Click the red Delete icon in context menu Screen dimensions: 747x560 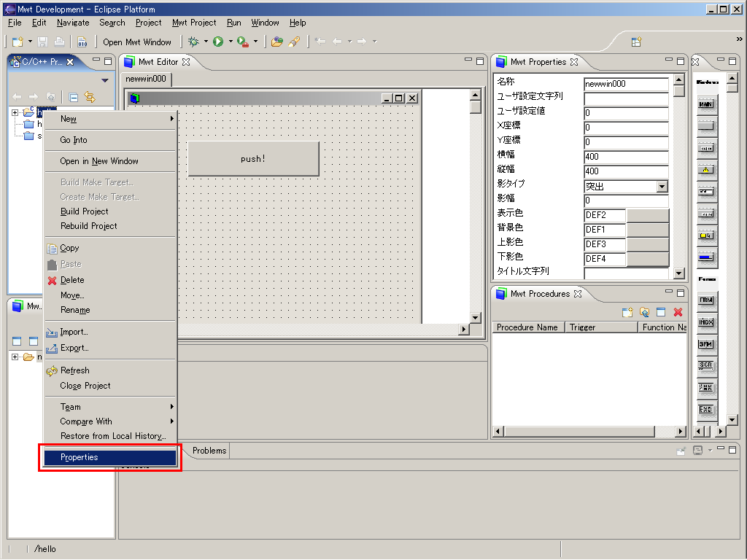(x=53, y=281)
